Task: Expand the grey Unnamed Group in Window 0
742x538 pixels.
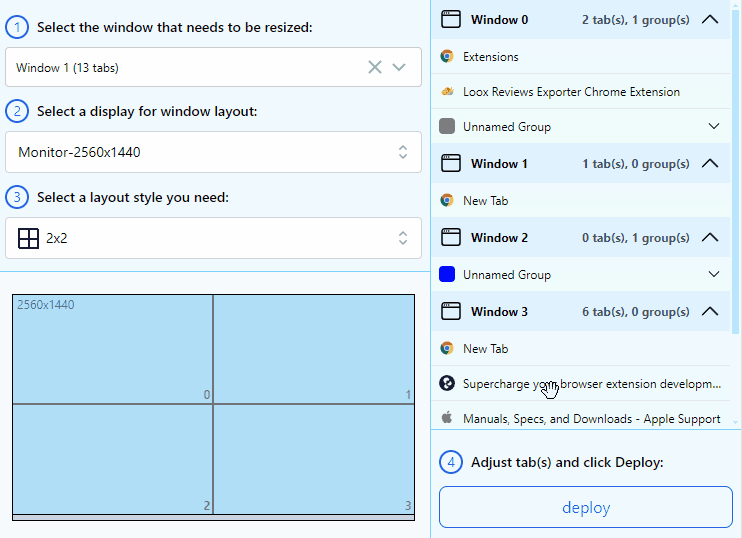Action: click(714, 126)
